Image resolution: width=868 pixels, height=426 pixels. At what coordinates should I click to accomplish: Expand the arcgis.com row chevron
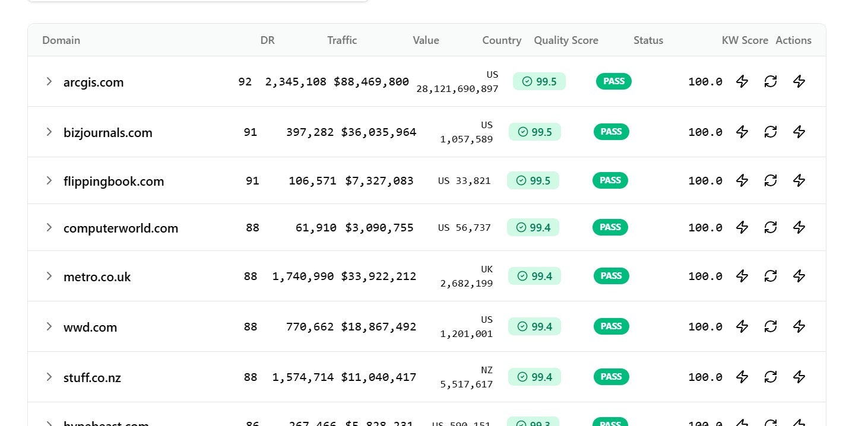(49, 81)
